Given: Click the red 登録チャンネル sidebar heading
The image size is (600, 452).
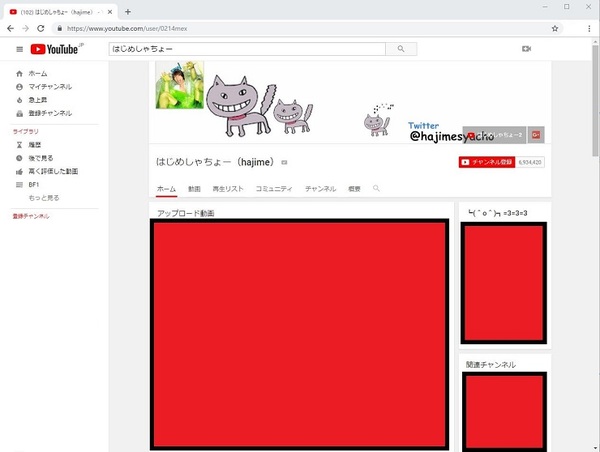Looking at the screenshot, I should (31, 216).
